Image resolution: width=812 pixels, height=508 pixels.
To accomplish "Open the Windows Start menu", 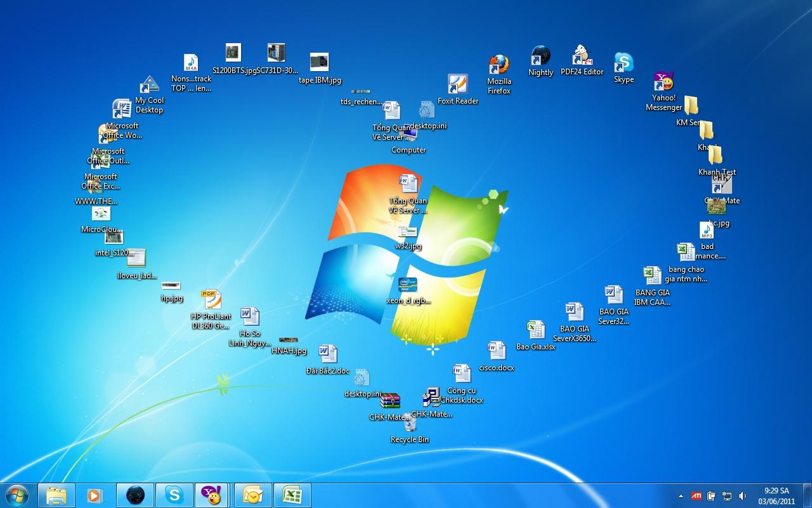I will tap(17, 495).
